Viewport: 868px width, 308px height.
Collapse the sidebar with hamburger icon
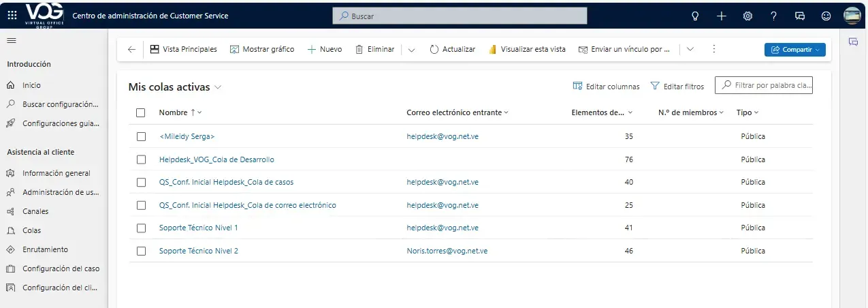[11, 41]
